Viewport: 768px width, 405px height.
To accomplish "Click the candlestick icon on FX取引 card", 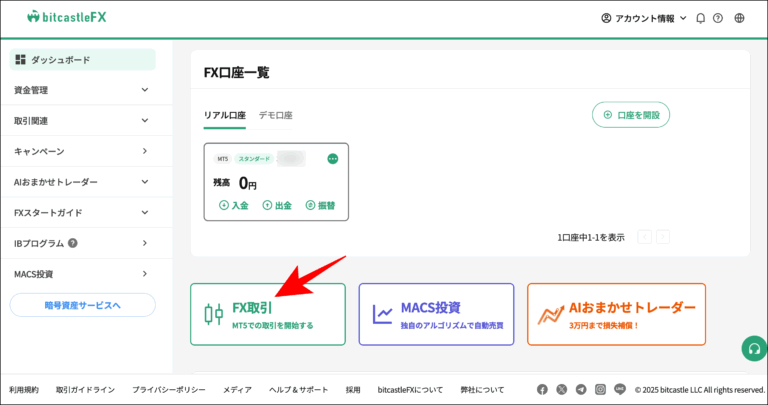I will [214, 314].
